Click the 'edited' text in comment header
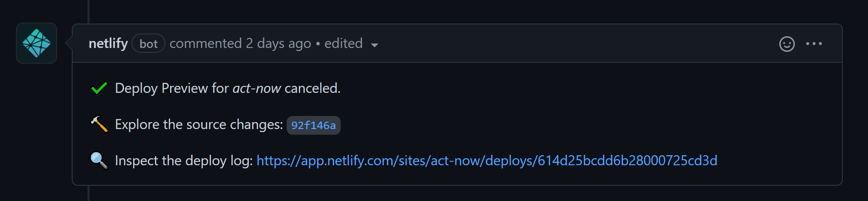This screenshot has width=868, height=201. (343, 44)
